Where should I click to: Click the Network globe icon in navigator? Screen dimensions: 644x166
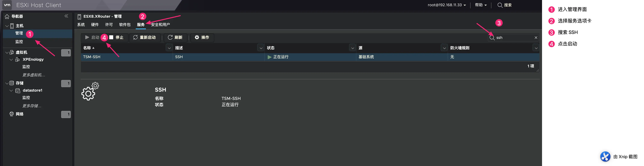[x=11, y=114]
